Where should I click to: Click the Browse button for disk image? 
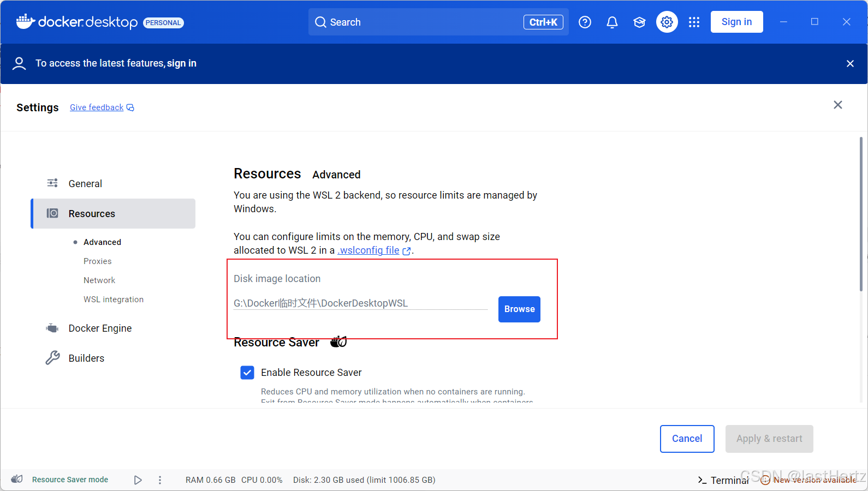coord(519,309)
